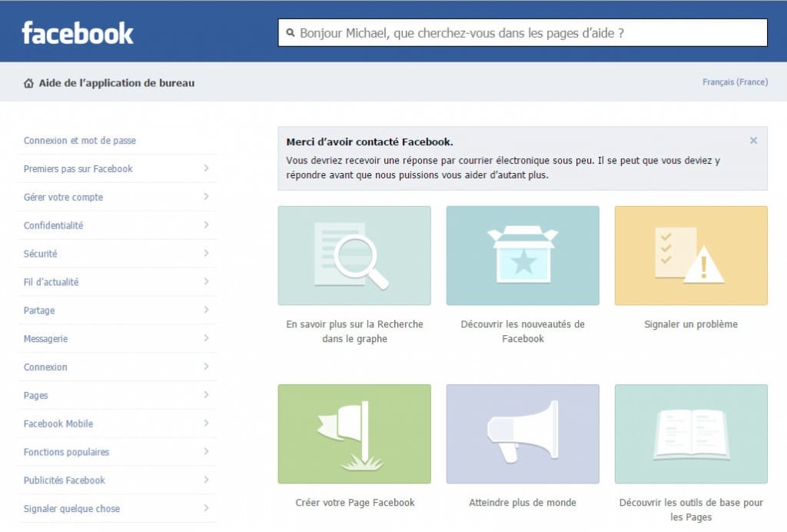The width and height of the screenshot is (787, 532).
Task: Click the Signaler un problème link text
Action: click(691, 324)
